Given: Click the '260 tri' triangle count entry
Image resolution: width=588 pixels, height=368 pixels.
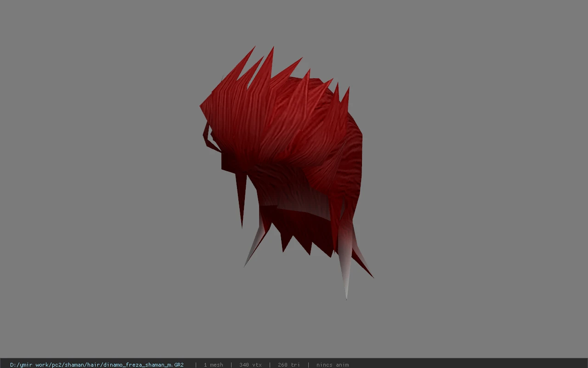Looking at the screenshot, I should pos(289,365).
